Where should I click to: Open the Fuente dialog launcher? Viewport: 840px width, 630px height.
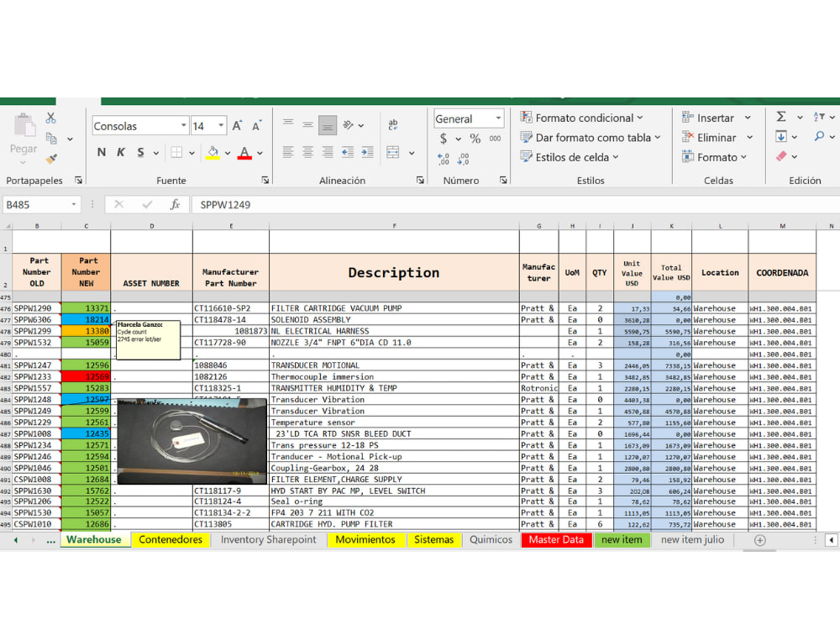click(265, 181)
